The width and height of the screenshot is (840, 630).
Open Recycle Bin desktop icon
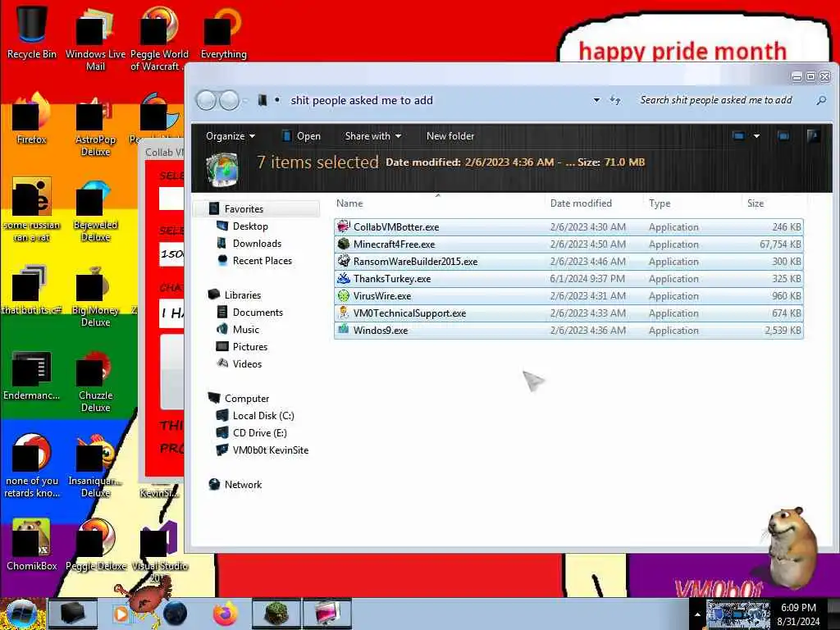[31, 31]
